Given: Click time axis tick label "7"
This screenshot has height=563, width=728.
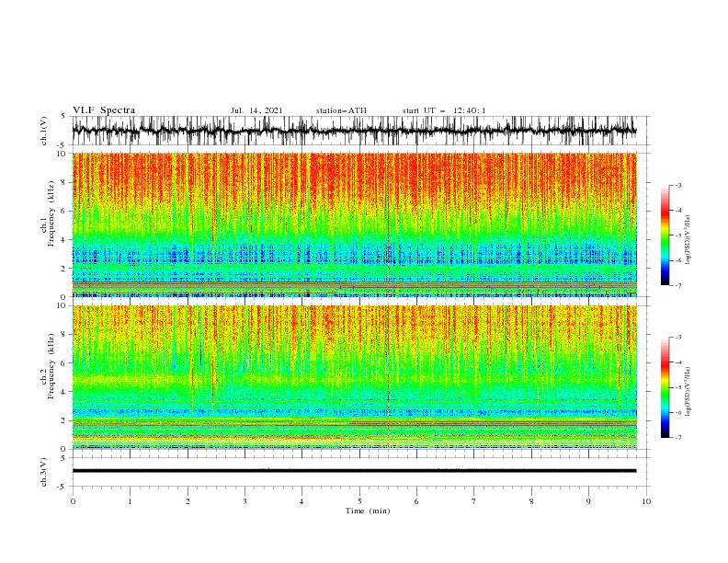Looking at the screenshot, I should (x=474, y=501).
